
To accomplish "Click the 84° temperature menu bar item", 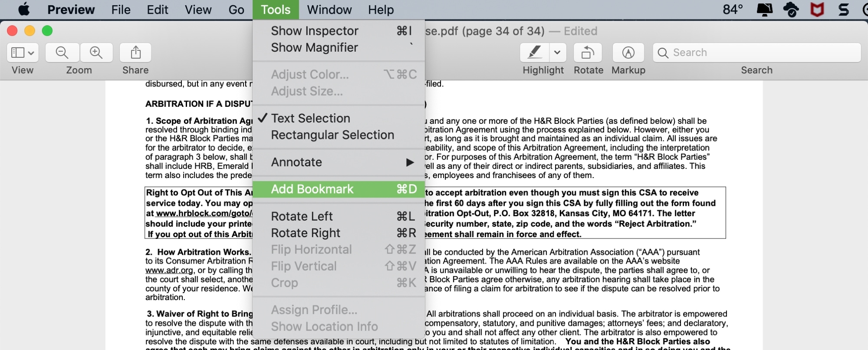I will click(733, 10).
